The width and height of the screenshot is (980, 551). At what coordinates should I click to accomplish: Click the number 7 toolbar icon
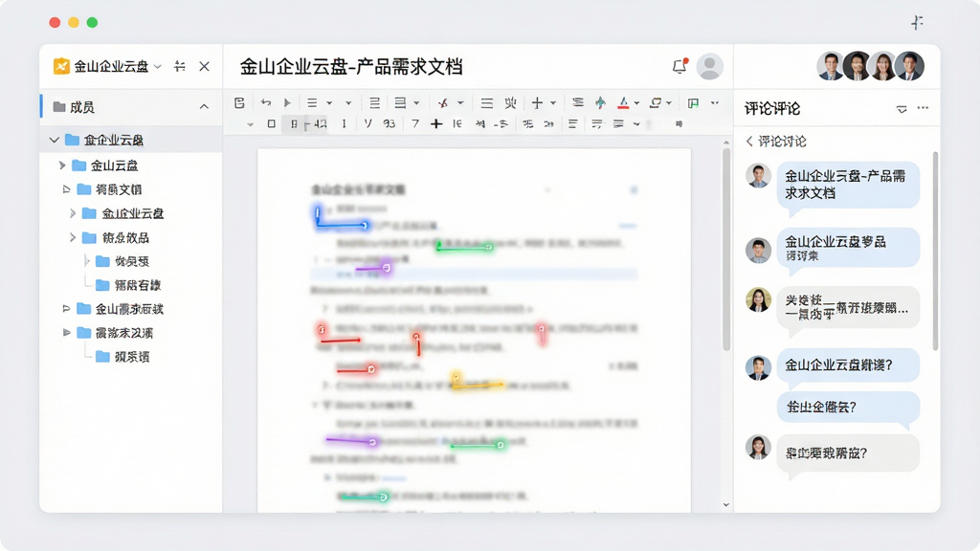[x=415, y=123]
